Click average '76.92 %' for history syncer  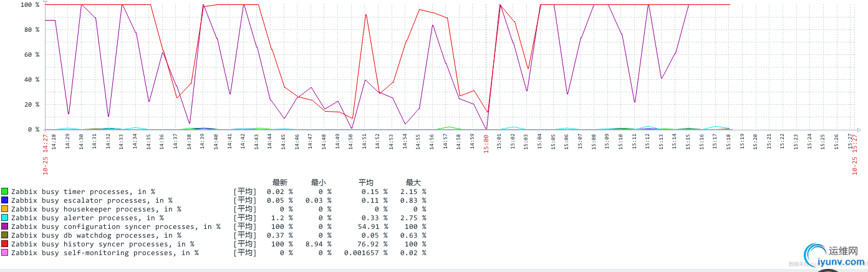point(372,244)
